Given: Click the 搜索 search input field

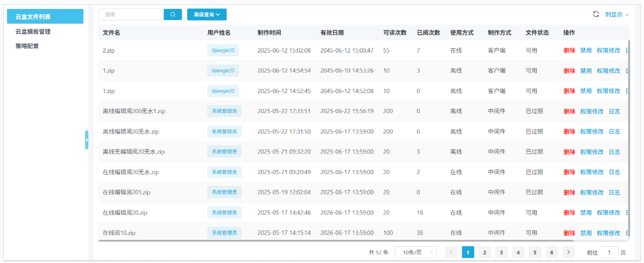Looking at the screenshot, I should tap(131, 15).
